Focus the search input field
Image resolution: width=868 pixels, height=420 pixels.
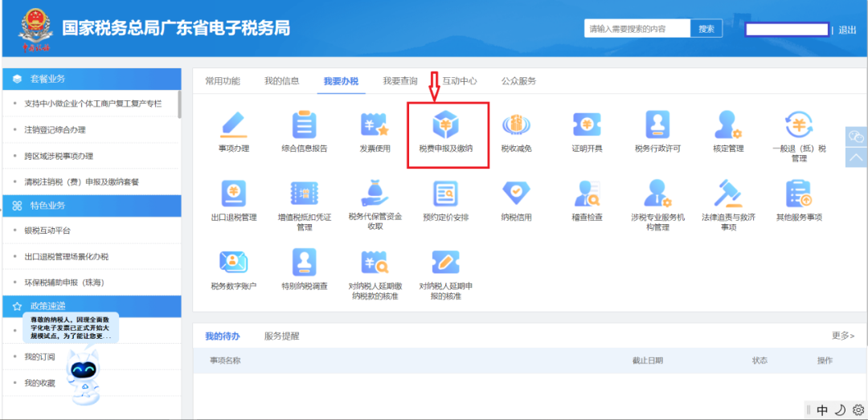(x=637, y=29)
